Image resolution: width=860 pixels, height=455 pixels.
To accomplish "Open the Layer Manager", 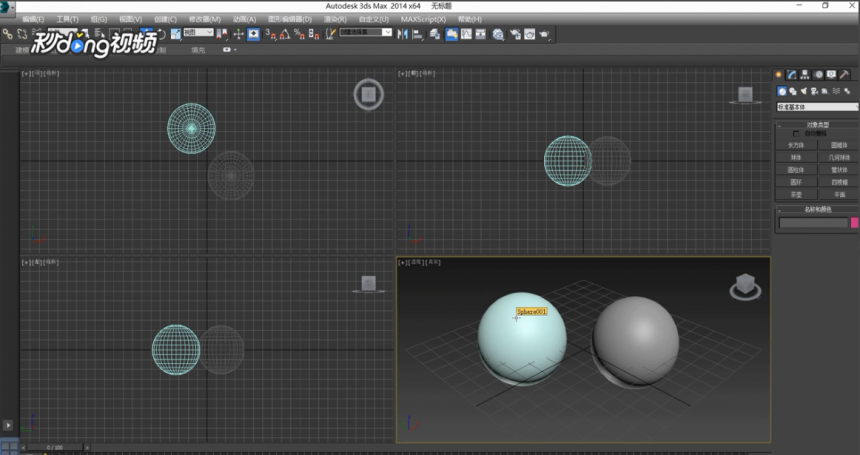I will [435, 34].
